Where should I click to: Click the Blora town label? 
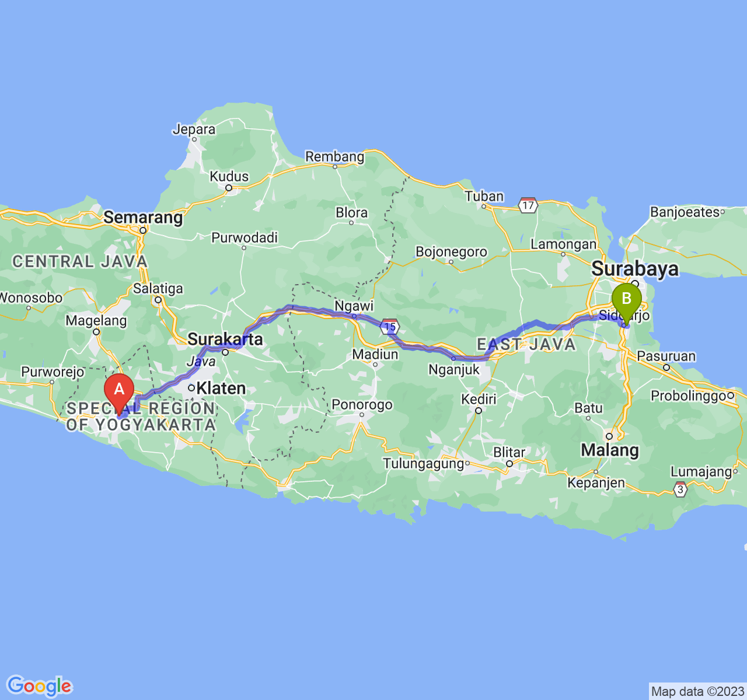pos(351,213)
